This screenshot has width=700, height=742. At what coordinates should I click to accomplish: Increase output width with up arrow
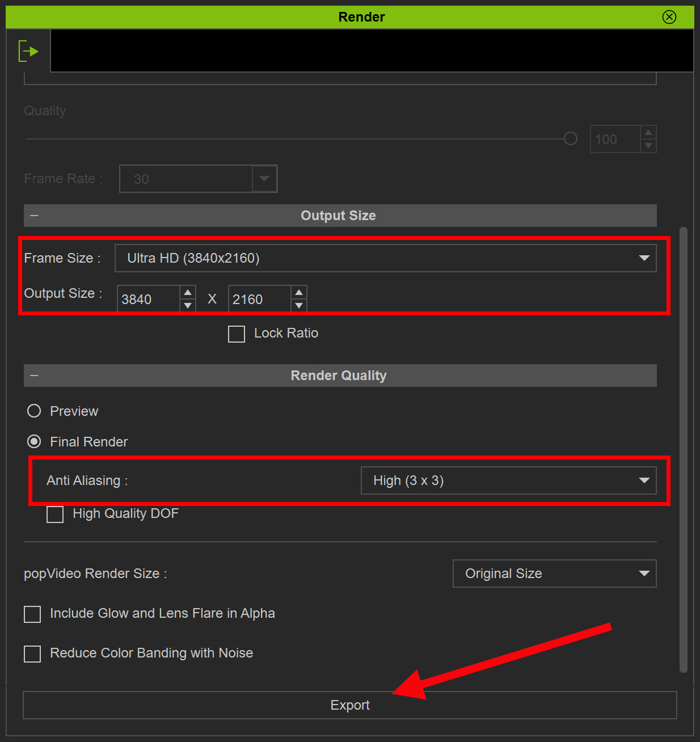click(188, 292)
